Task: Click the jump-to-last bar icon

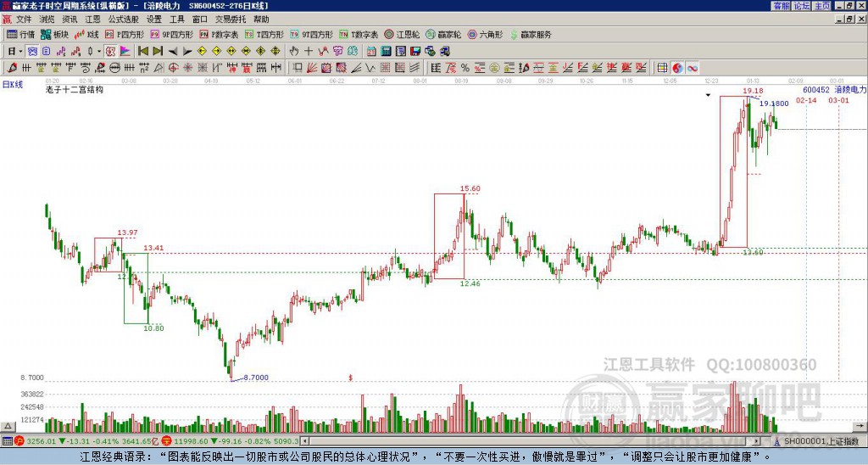Action: (x=158, y=52)
